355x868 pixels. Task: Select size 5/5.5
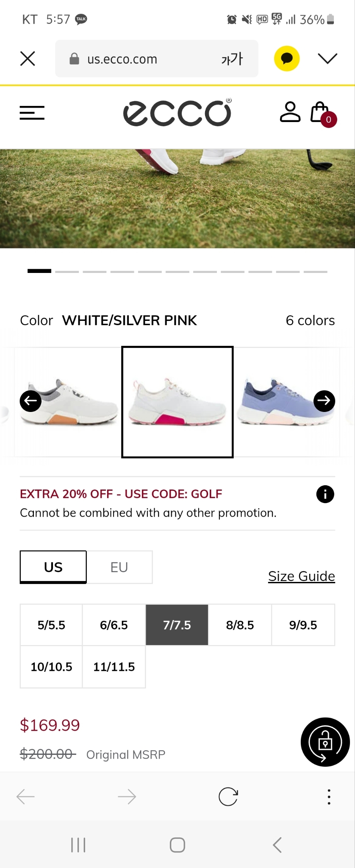[x=51, y=625]
